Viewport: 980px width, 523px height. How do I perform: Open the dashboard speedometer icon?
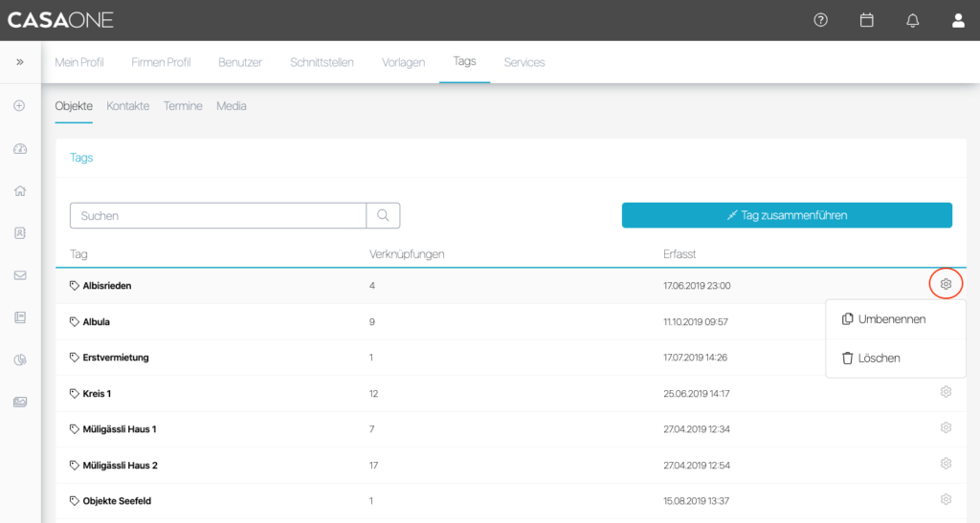tap(19, 148)
